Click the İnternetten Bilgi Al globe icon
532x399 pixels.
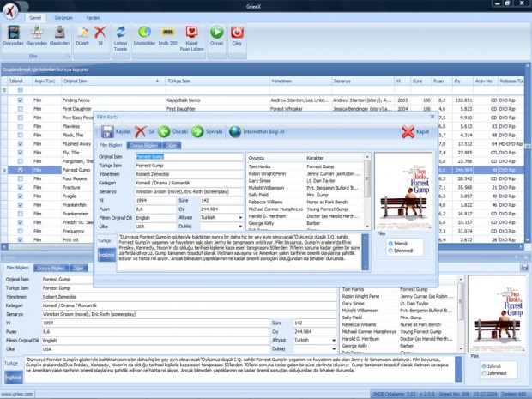tap(235, 131)
